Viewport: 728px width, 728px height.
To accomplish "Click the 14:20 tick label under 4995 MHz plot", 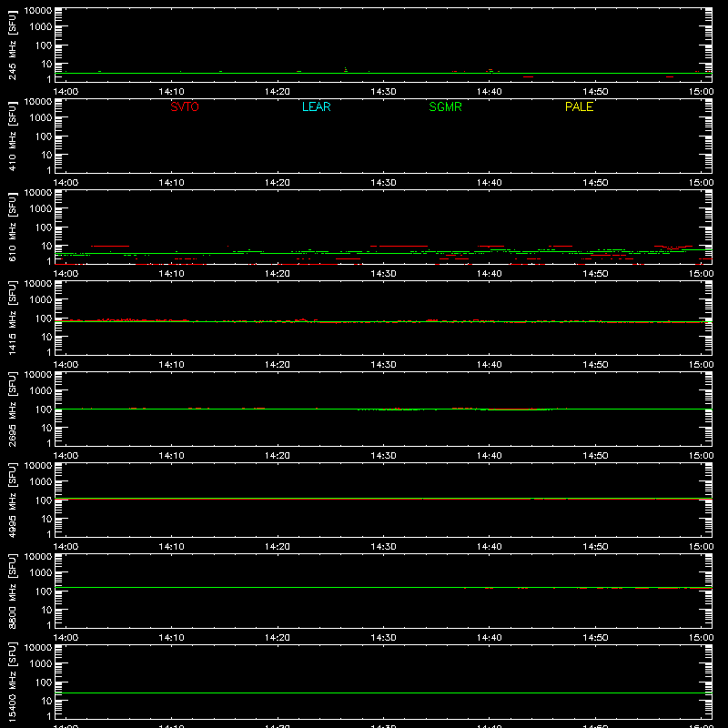I will 278,547.
